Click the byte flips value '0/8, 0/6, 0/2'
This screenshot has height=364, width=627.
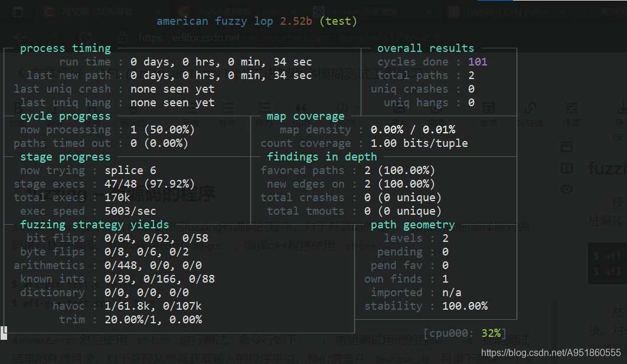(147, 252)
